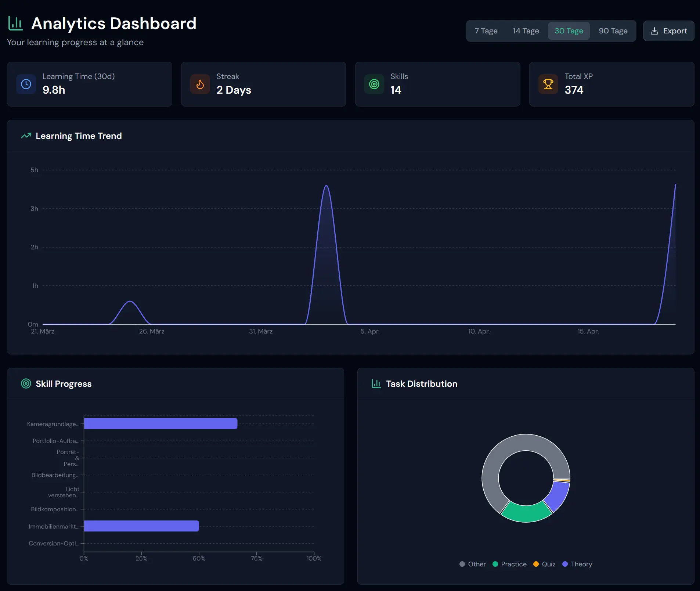Click the clock icon on Learning Time card
The width and height of the screenshot is (700, 591).
coord(26,84)
